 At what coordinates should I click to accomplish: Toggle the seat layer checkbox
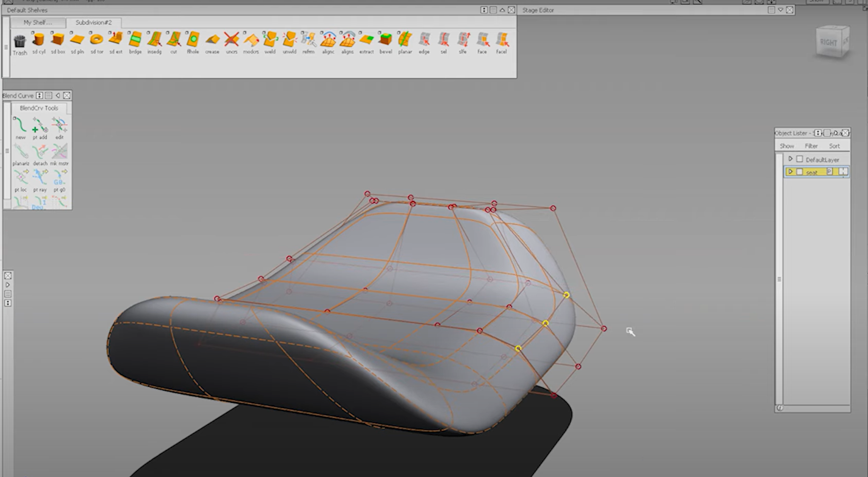click(800, 172)
